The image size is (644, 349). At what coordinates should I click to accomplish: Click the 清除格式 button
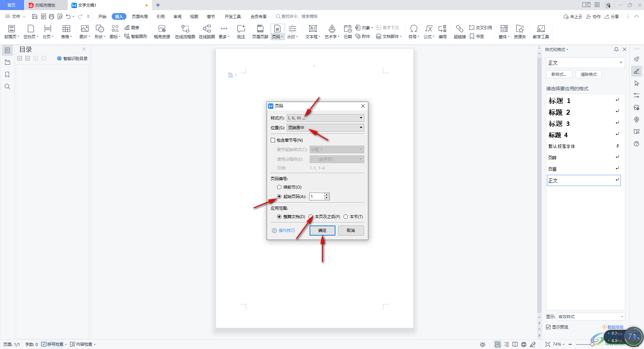tap(589, 74)
